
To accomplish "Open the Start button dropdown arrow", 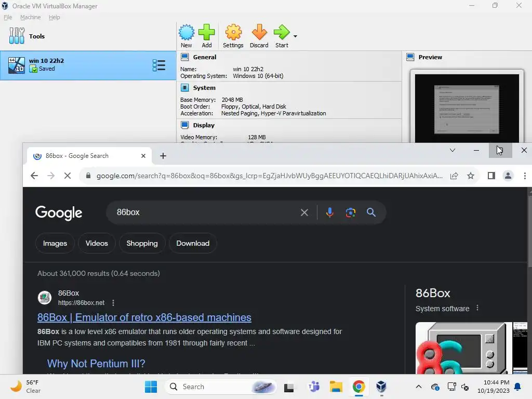I will 295,36.
